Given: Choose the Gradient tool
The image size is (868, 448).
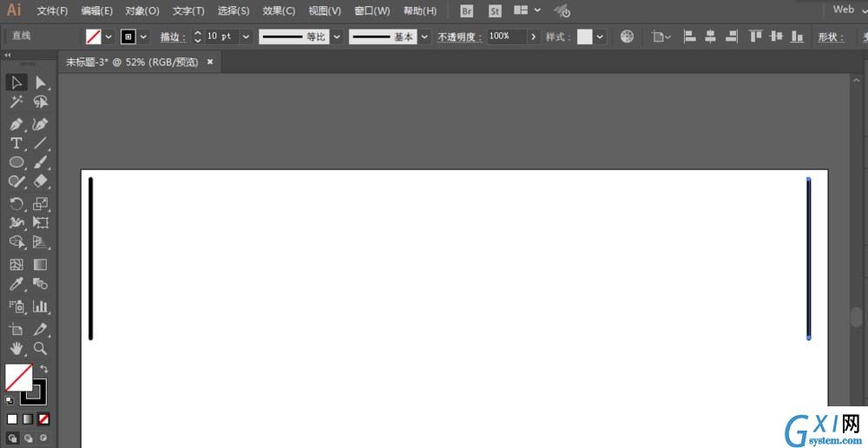Looking at the screenshot, I should tap(41, 265).
